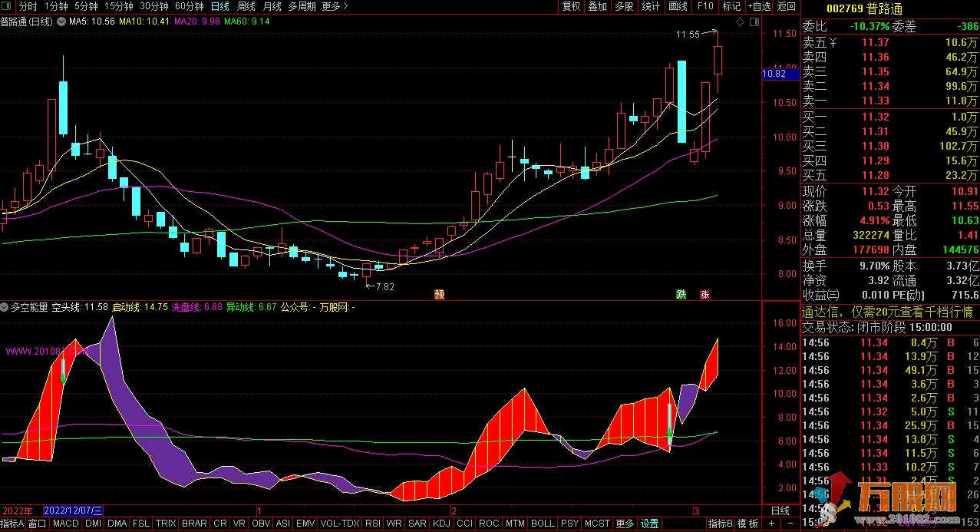This screenshot has width=980, height=532.
Task: Click the 日线 period label at bottom right
Action: click(x=780, y=511)
